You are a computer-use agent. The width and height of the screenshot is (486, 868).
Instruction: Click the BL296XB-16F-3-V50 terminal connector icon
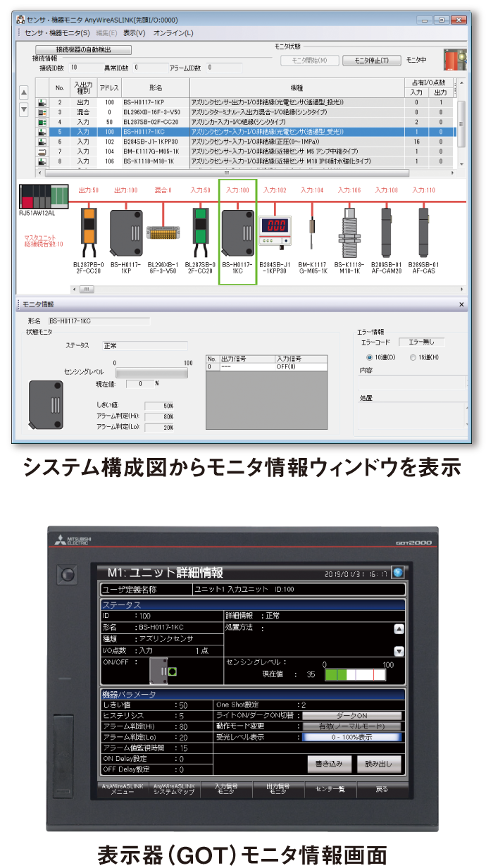(x=163, y=234)
